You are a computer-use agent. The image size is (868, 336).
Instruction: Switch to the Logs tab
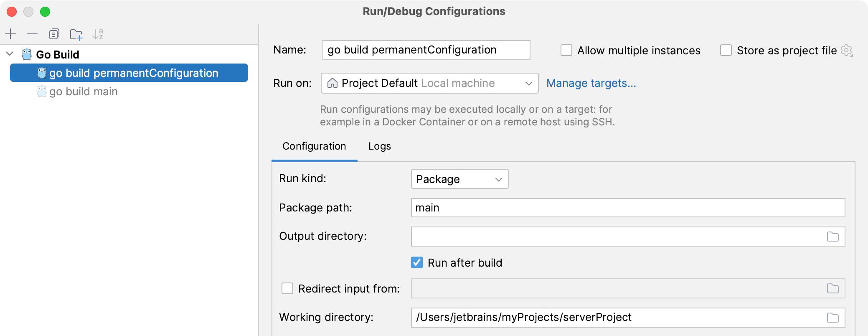[380, 146]
